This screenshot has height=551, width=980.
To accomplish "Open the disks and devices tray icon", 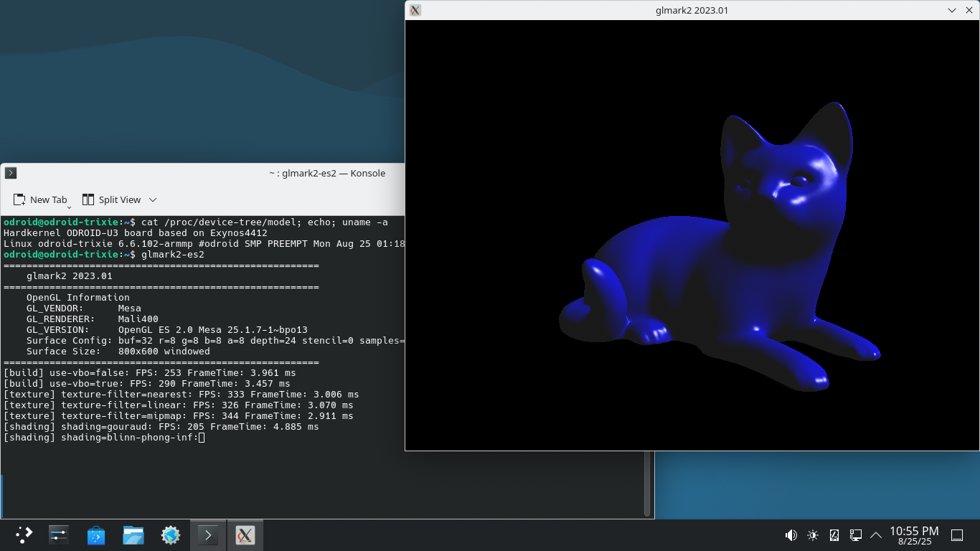I will click(x=834, y=535).
